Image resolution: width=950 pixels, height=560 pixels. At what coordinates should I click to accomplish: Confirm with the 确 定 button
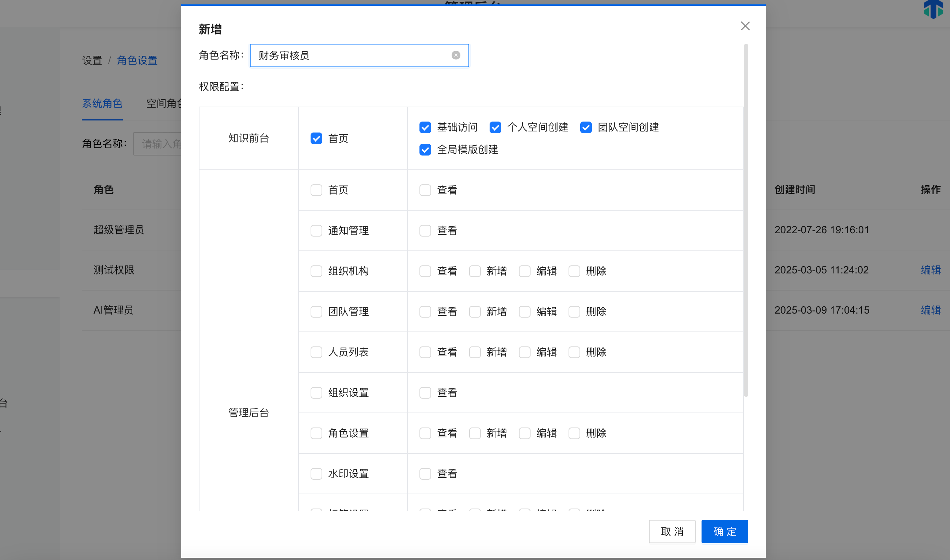point(724,532)
